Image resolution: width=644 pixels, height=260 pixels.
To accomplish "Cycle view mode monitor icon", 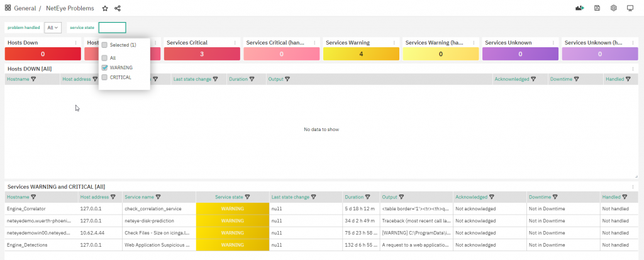I will pos(630,8).
